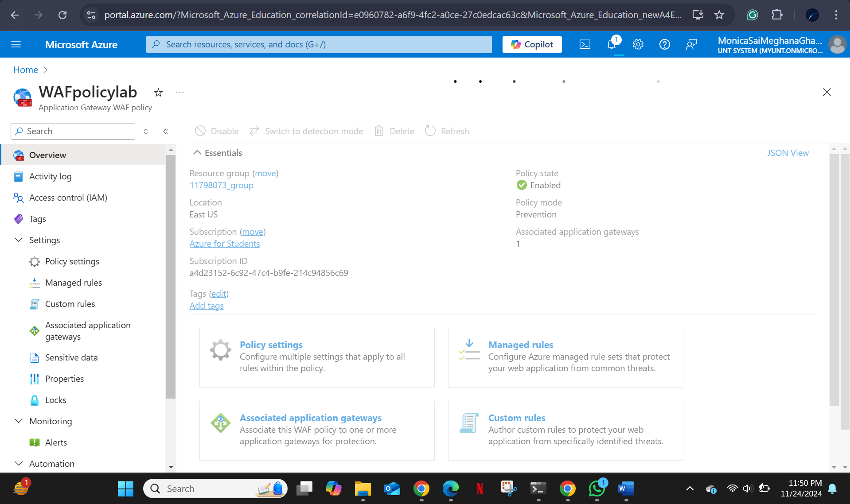Collapse the Monitoring group in sidebar
Image resolution: width=850 pixels, height=504 pixels.
[x=19, y=421]
